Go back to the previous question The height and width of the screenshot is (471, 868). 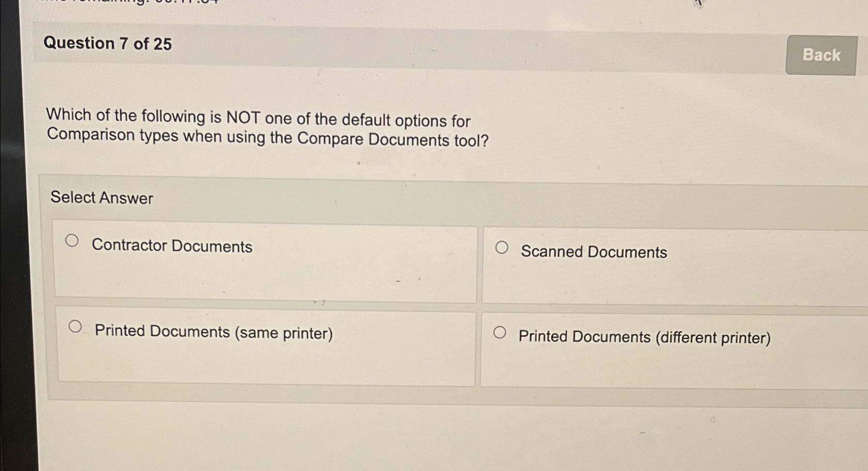(x=821, y=55)
